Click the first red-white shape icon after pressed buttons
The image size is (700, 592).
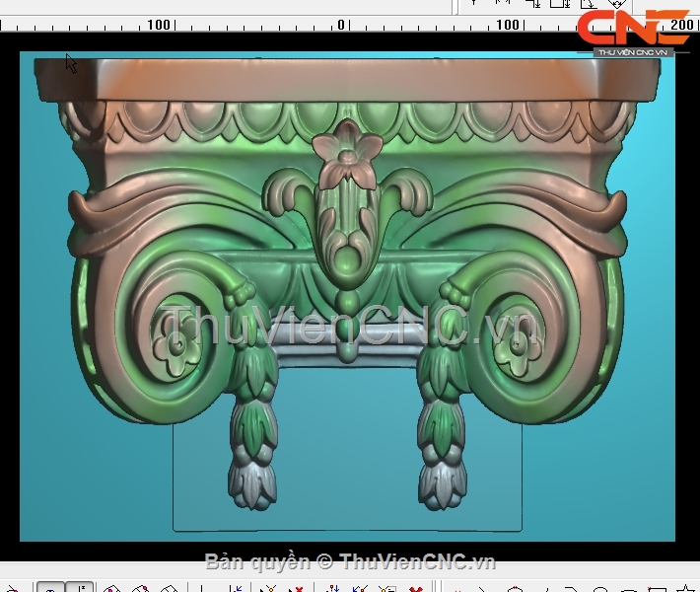111,588
